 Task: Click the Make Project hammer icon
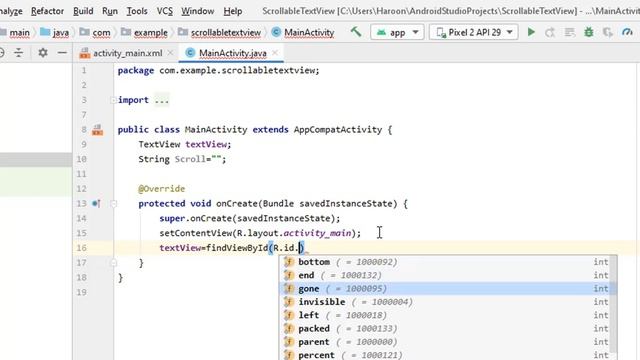[x=356, y=32]
